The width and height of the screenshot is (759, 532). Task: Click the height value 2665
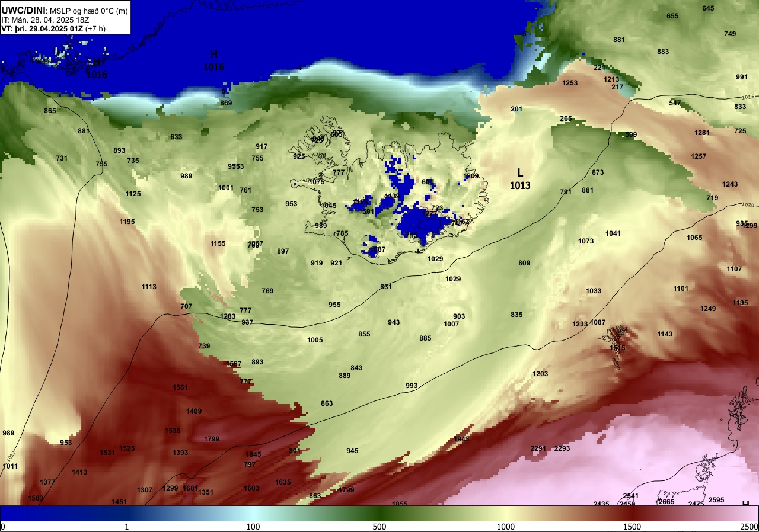(666, 502)
